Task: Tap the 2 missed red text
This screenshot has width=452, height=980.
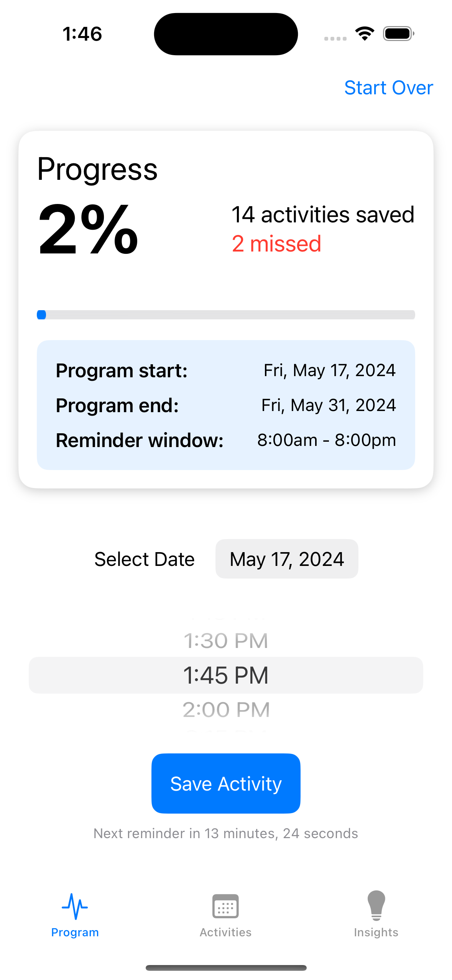Action: (x=276, y=244)
